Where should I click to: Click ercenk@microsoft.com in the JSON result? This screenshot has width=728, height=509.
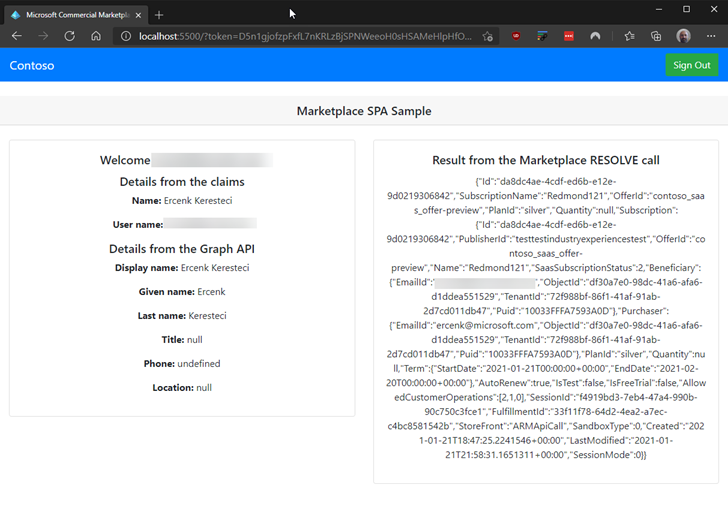click(485, 325)
